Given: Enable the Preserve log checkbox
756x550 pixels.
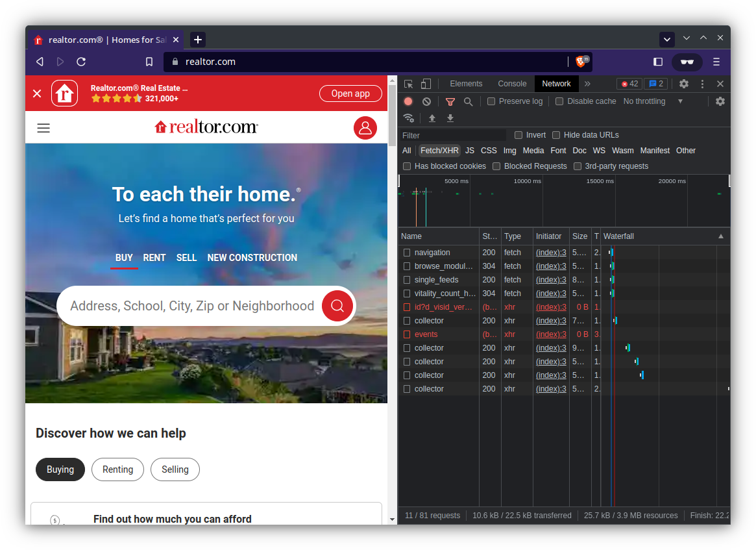Looking at the screenshot, I should (491, 101).
